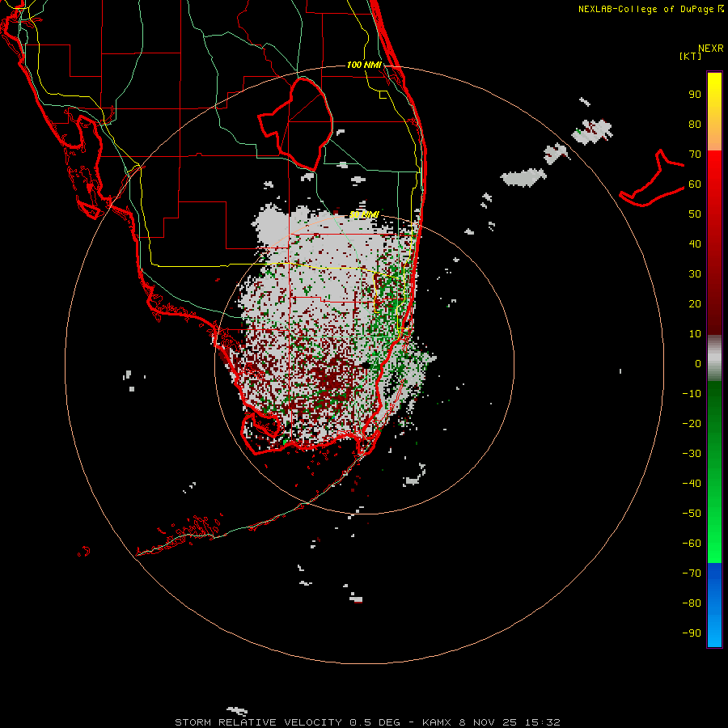Click the [KT] units label
The width and height of the screenshot is (728, 728).
coord(690,56)
